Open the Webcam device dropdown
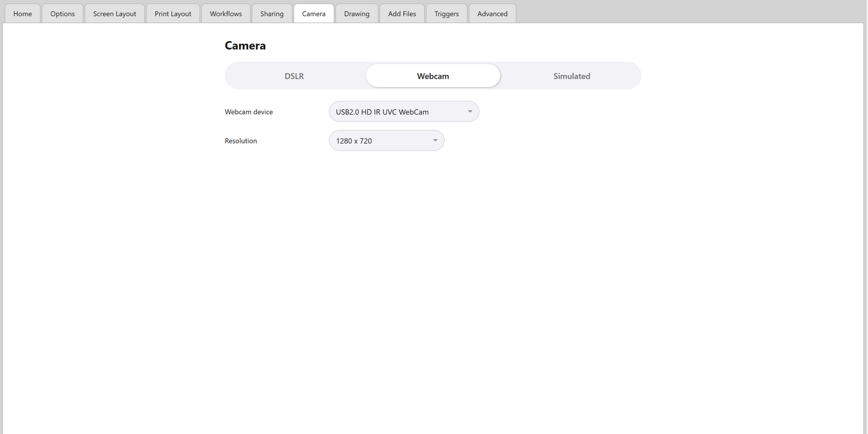Screen dimensions: 868x434 pos(404,112)
